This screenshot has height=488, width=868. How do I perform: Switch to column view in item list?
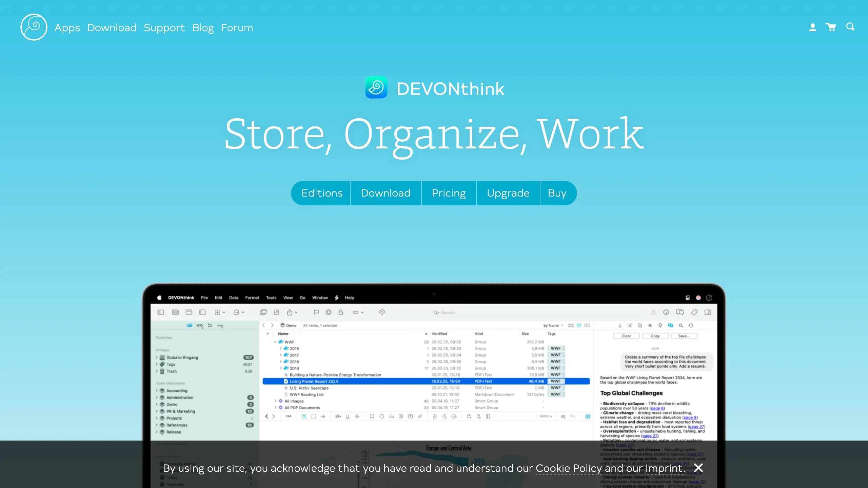point(587,325)
